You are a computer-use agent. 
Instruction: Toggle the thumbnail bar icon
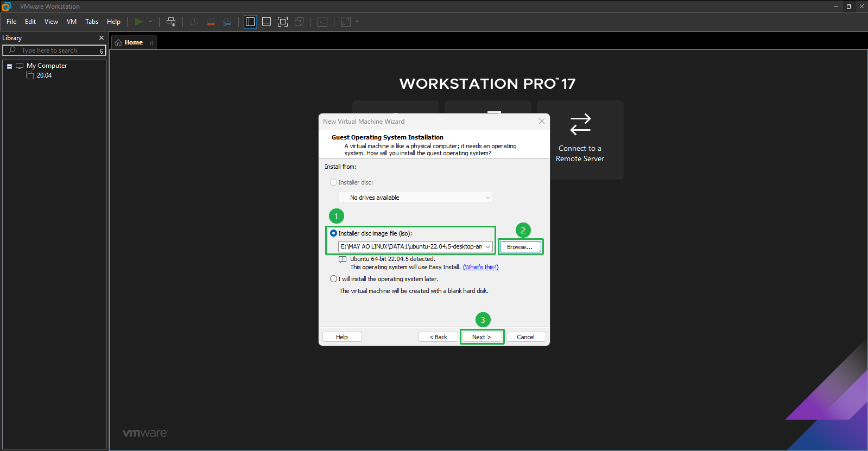[267, 22]
